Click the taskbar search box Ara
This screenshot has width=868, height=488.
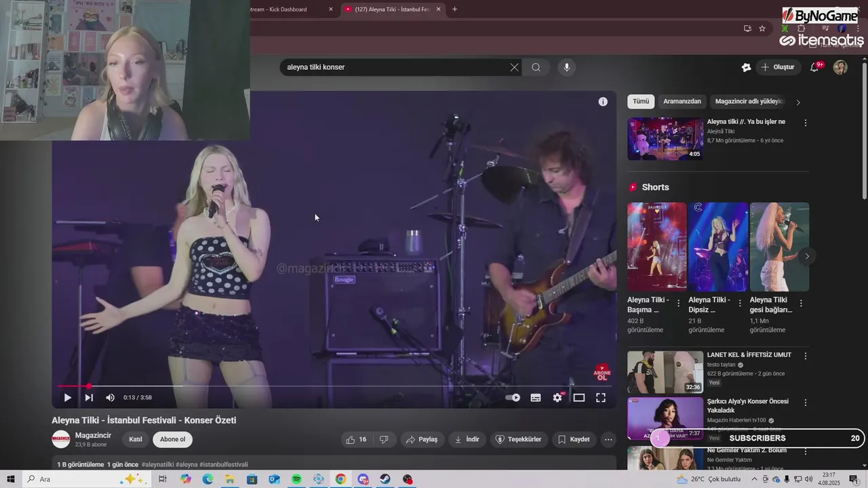point(85,479)
